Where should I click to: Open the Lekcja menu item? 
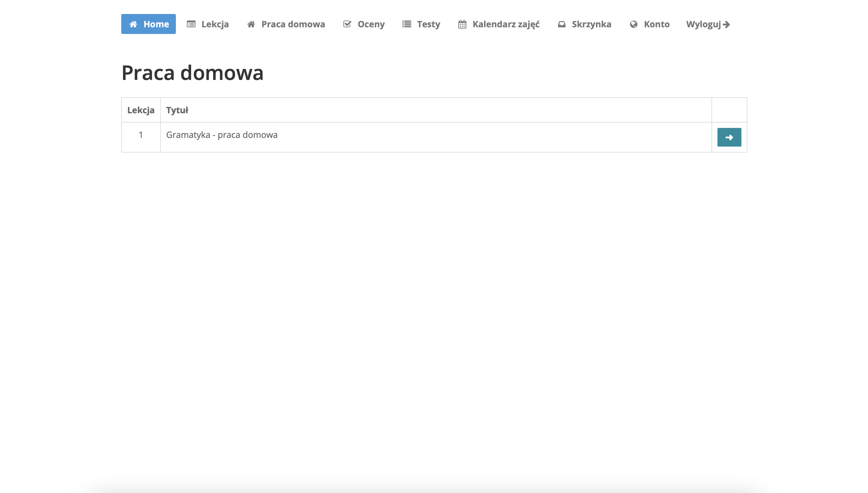coord(215,24)
